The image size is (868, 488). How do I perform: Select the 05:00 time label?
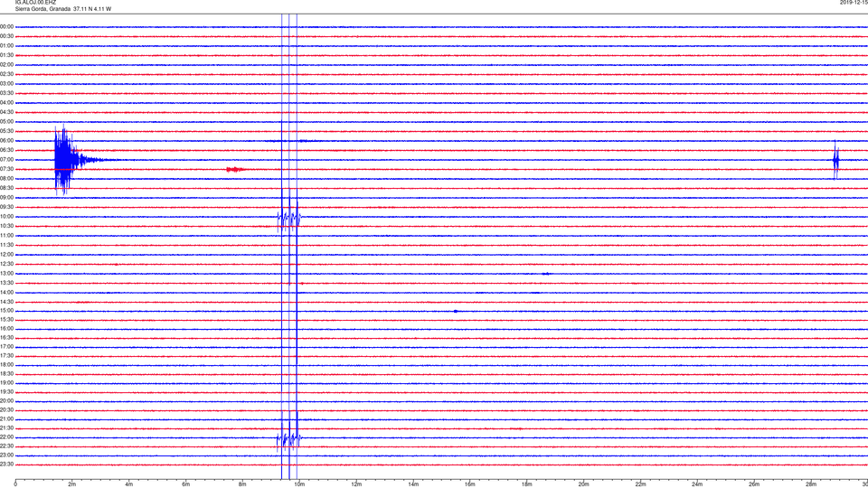pos(6,121)
